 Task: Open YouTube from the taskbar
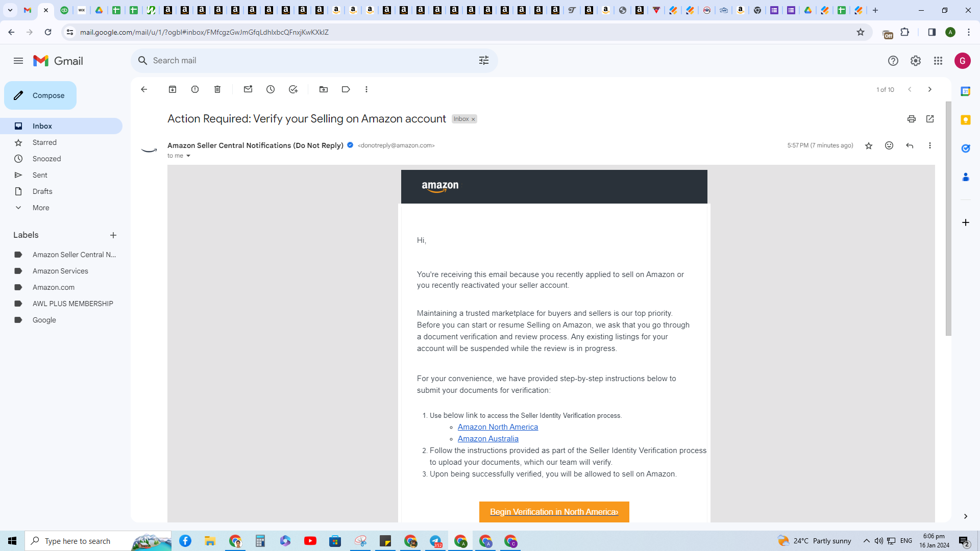tap(310, 541)
